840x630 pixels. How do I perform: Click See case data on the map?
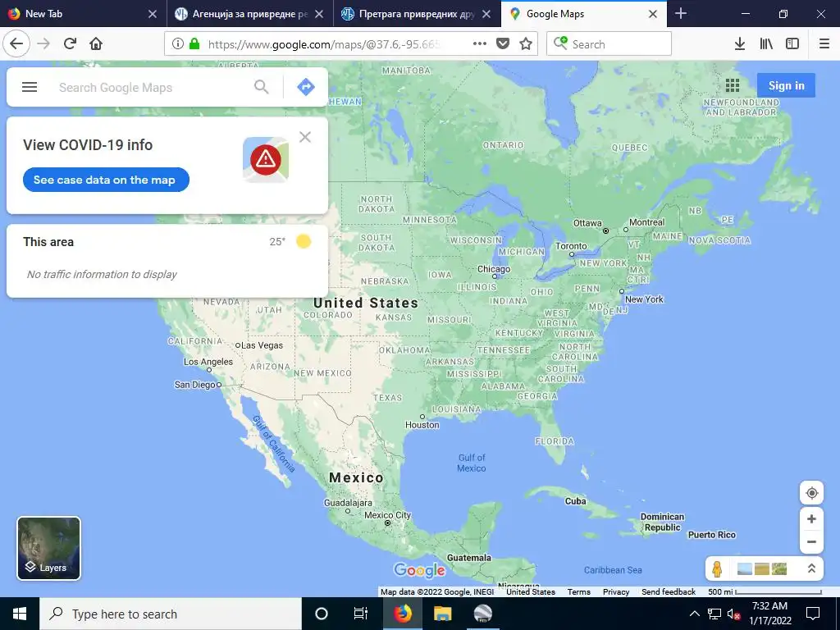pyautogui.click(x=106, y=180)
